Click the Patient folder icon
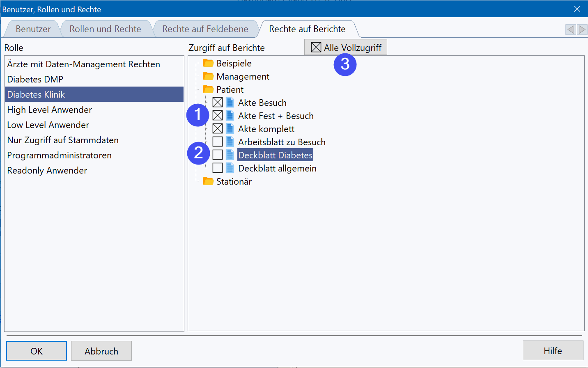Image resolution: width=588 pixels, height=368 pixels. click(x=208, y=89)
